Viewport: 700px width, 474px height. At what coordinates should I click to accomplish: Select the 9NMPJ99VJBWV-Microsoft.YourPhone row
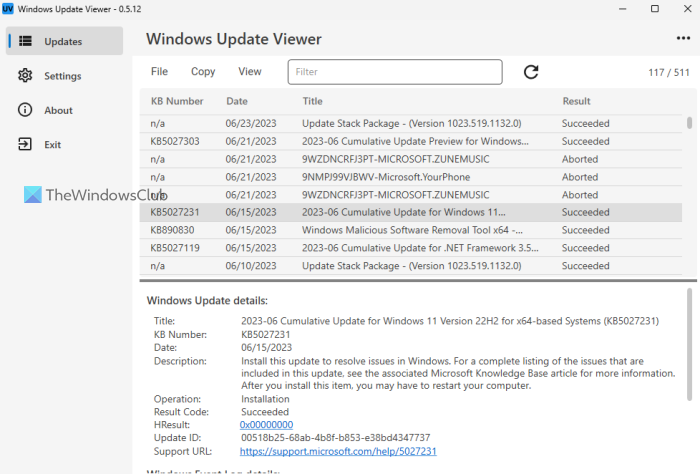click(x=411, y=177)
